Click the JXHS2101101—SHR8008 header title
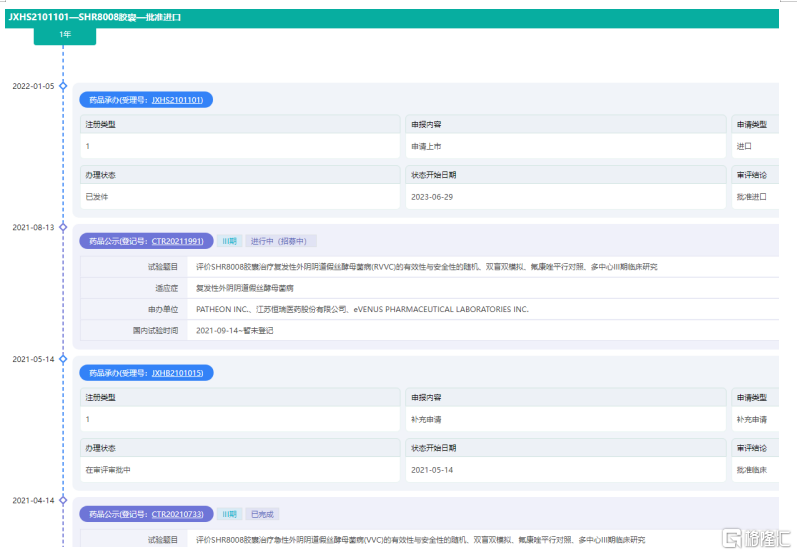797x555 pixels. point(95,17)
